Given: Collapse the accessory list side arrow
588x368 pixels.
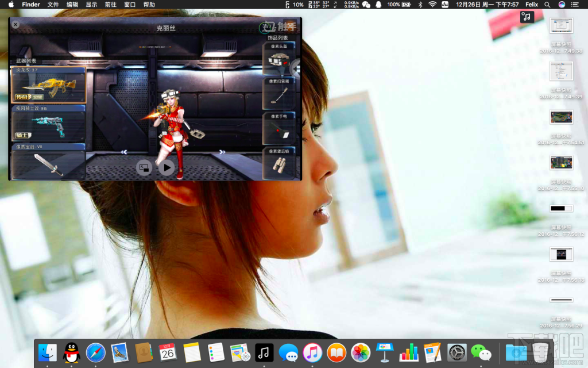Looking at the screenshot, I should [x=296, y=68].
